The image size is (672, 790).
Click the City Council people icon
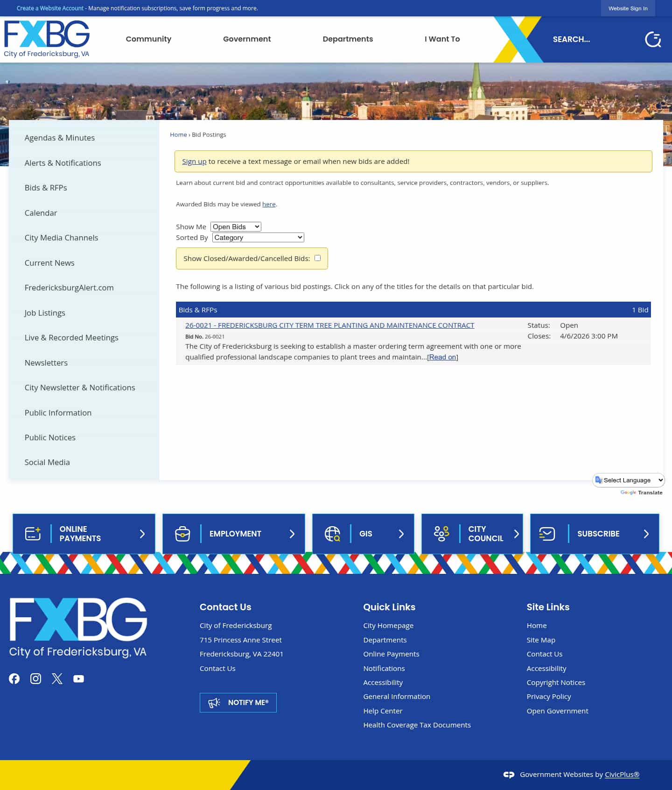[x=441, y=534]
